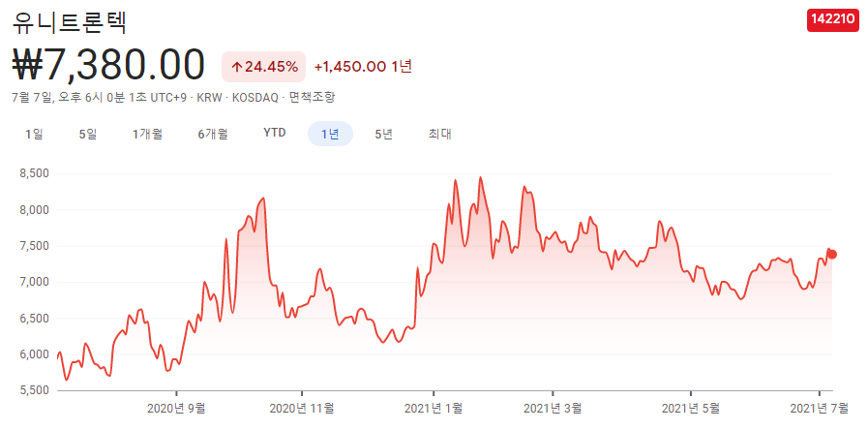
Task: Click the 8,000 y-axis label
Action: tap(34, 210)
